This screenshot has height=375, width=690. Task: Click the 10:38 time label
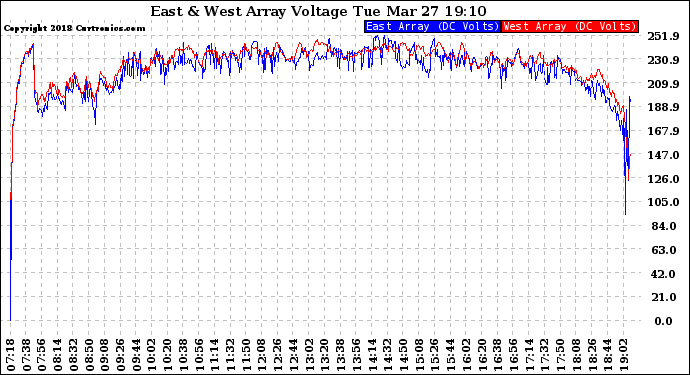click(184, 355)
